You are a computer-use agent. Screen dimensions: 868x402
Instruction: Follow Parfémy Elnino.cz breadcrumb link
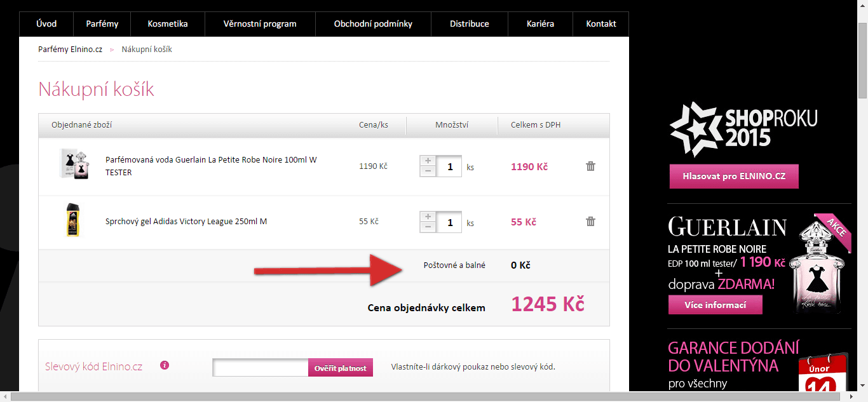pyautogui.click(x=70, y=49)
